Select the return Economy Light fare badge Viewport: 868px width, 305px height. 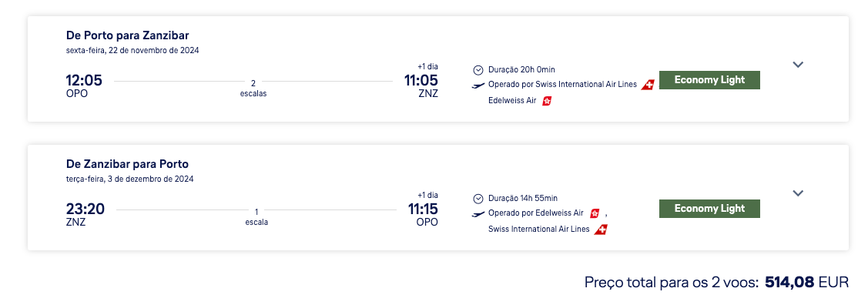tap(709, 209)
